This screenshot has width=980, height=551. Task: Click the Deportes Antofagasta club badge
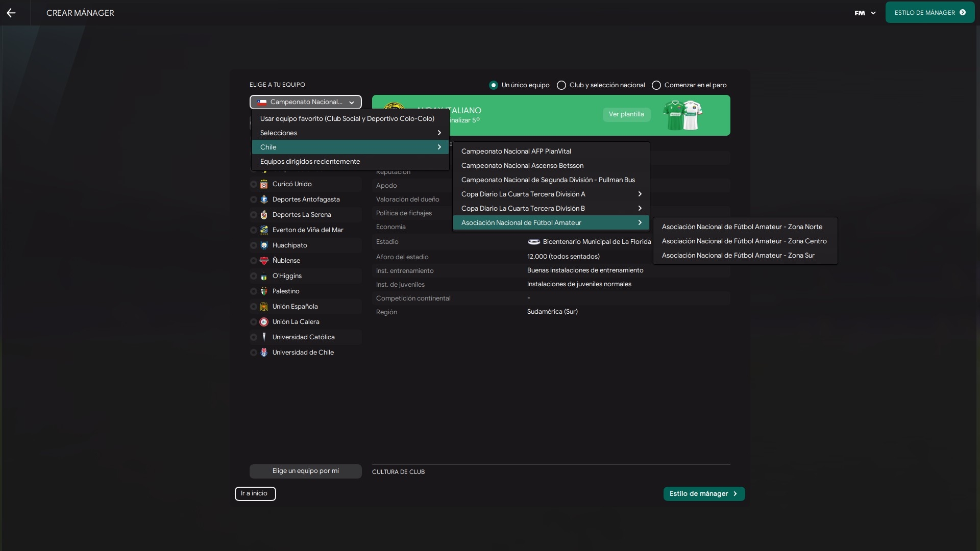[x=264, y=199]
